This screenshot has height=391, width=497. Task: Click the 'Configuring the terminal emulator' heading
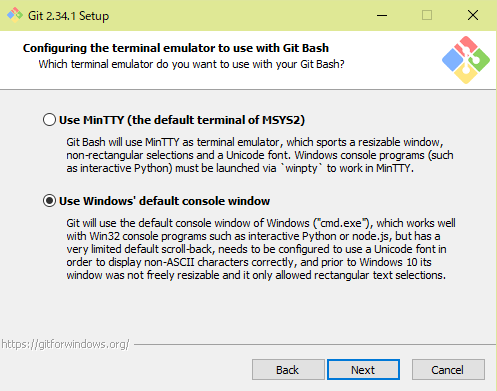pyautogui.click(x=176, y=48)
